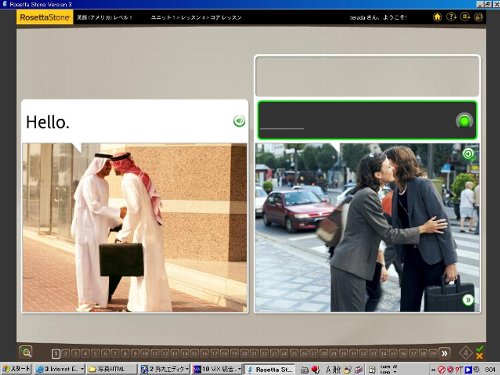Click the green circle at bottom of women photo
500x375 pixels.
click(468, 300)
